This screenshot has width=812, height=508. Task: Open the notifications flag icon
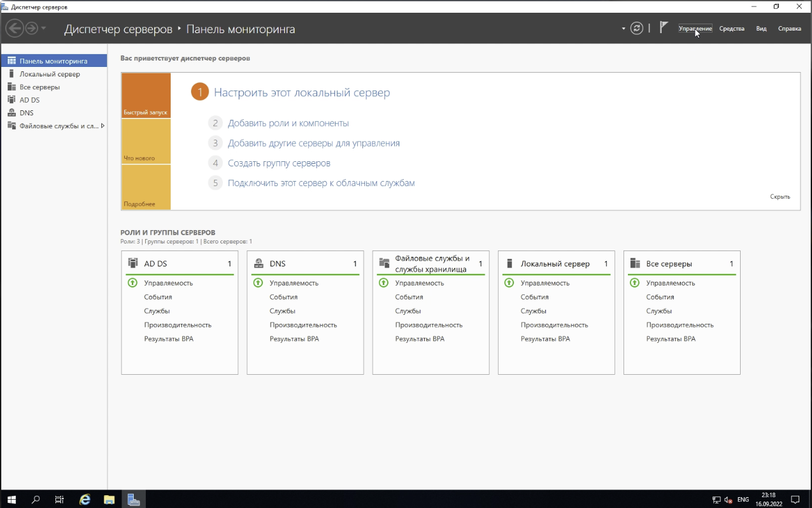pyautogui.click(x=664, y=27)
